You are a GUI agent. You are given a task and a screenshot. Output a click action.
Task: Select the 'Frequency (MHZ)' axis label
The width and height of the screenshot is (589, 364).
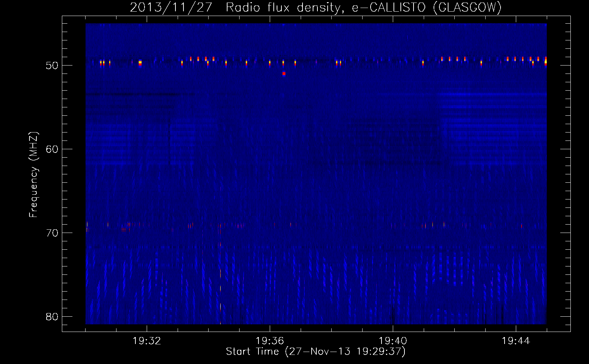[33, 175]
